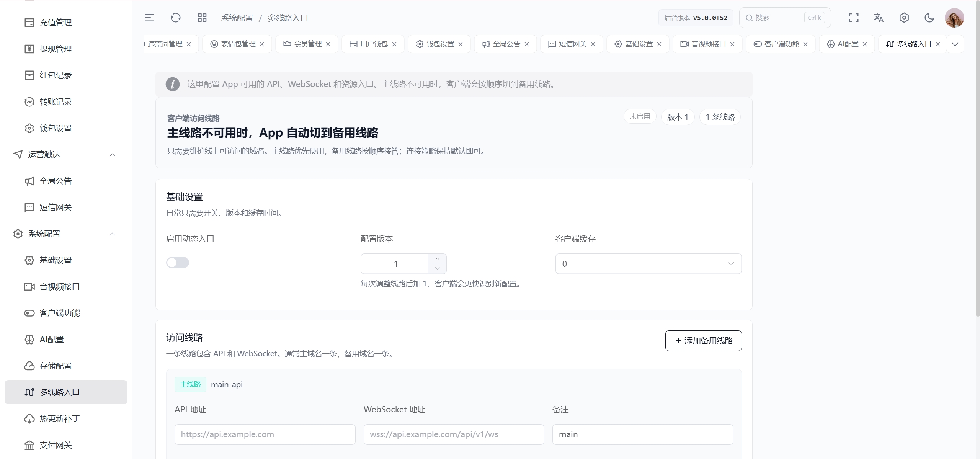Close the 用户钱包 tab

coord(394,44)
